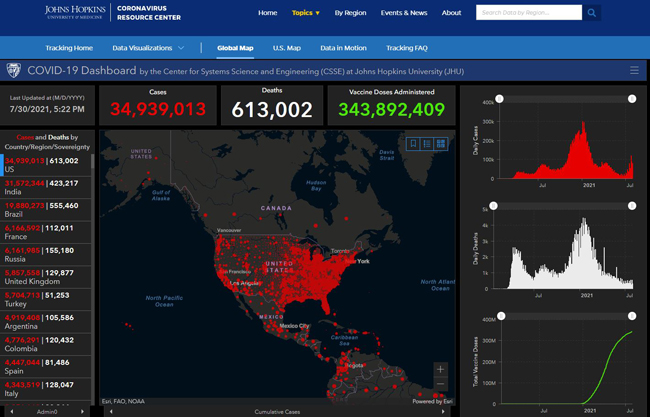The image size is (650, 417).
Task: Select Colombia row in country list
Action: pyautogui.click(x=46, y=344)
